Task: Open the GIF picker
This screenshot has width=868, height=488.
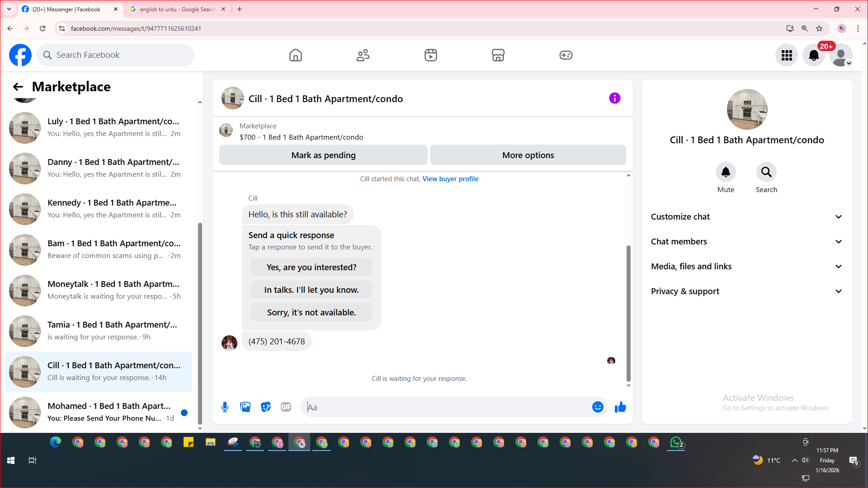Action: coord(286,407)
